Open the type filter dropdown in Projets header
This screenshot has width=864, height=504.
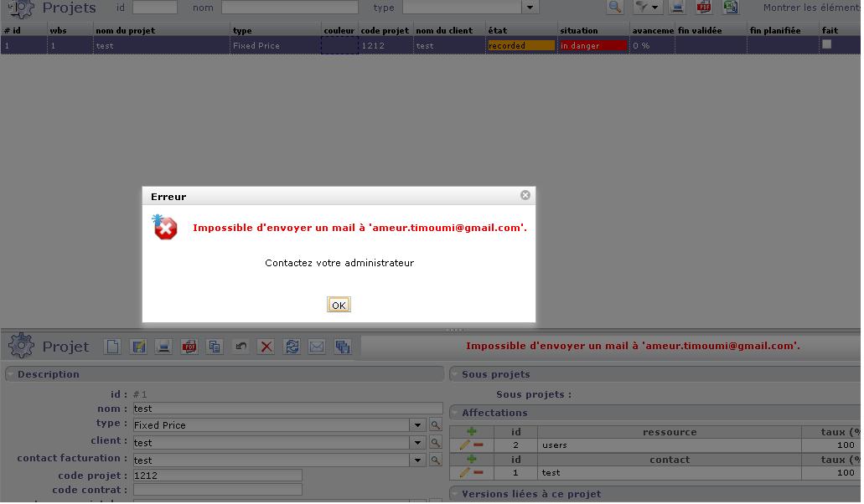coord(530,8)
